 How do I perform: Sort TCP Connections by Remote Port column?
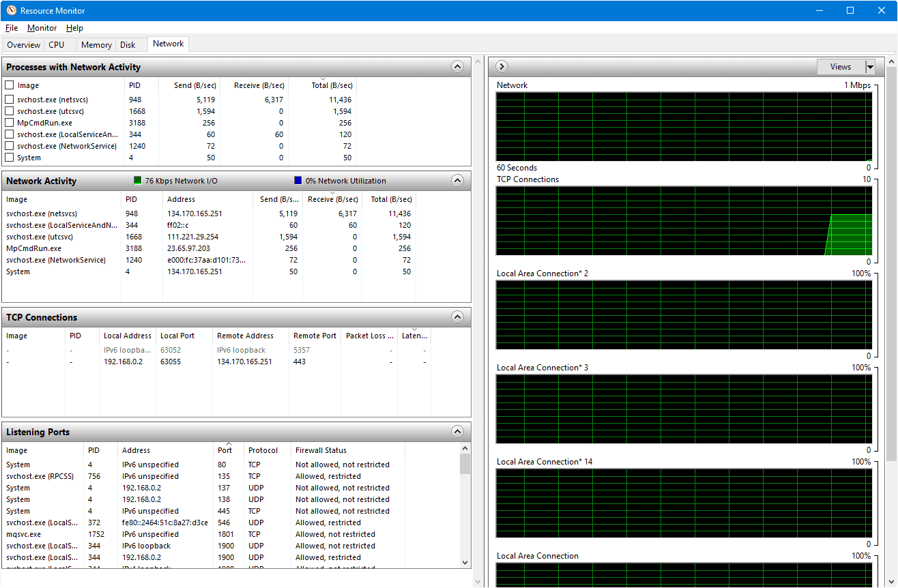tap(315, 336)
